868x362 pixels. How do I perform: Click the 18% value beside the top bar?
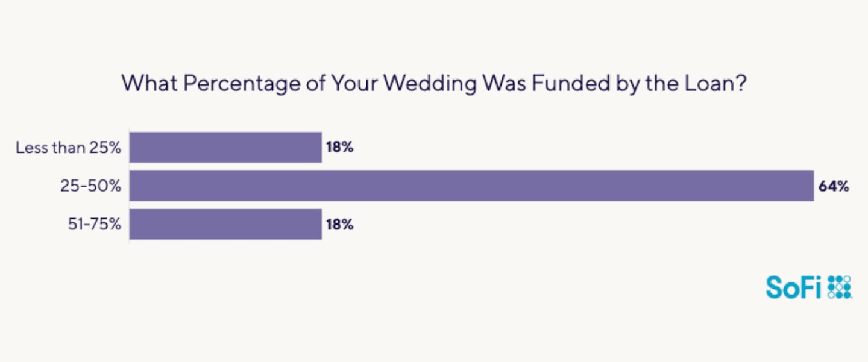(x=339, y=148)
